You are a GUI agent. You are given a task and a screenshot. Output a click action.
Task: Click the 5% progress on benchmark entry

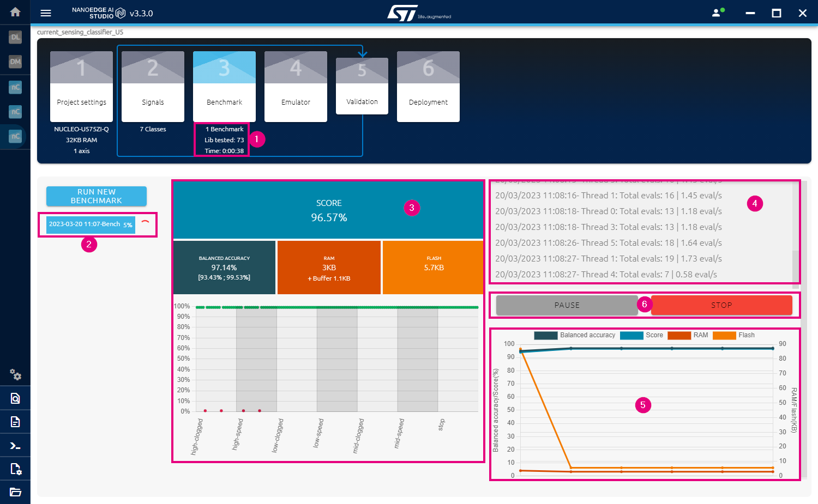(128, 225)
